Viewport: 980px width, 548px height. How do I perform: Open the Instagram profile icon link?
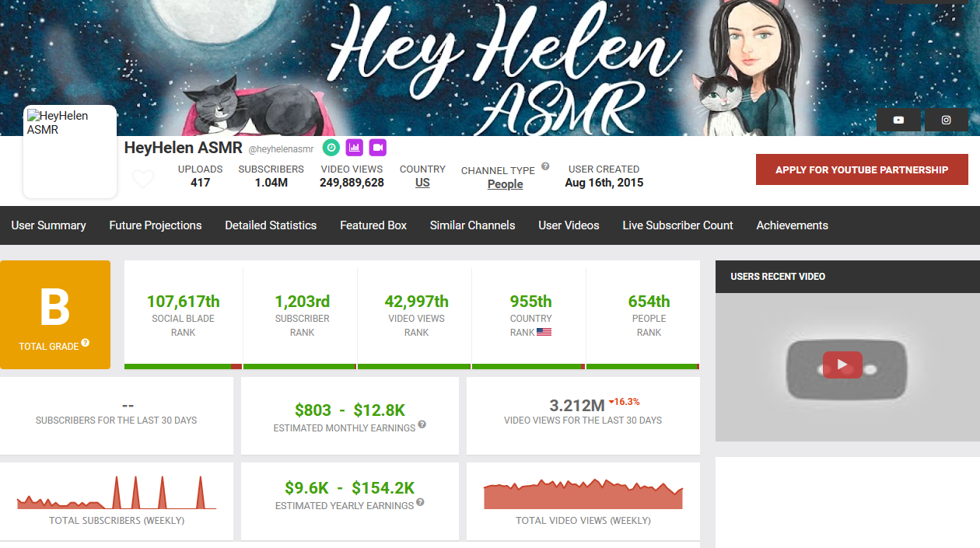(947, 120)
